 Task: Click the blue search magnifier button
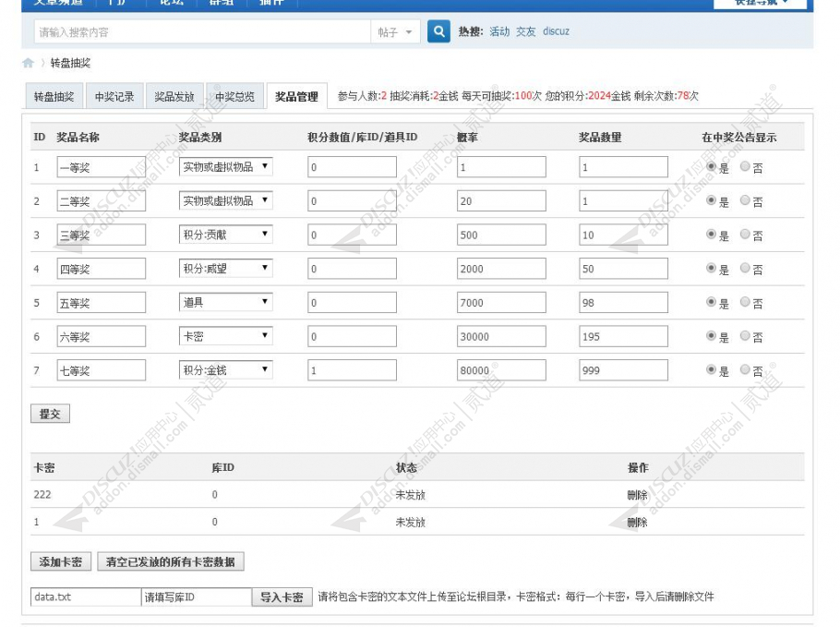(x=438, y=31)
